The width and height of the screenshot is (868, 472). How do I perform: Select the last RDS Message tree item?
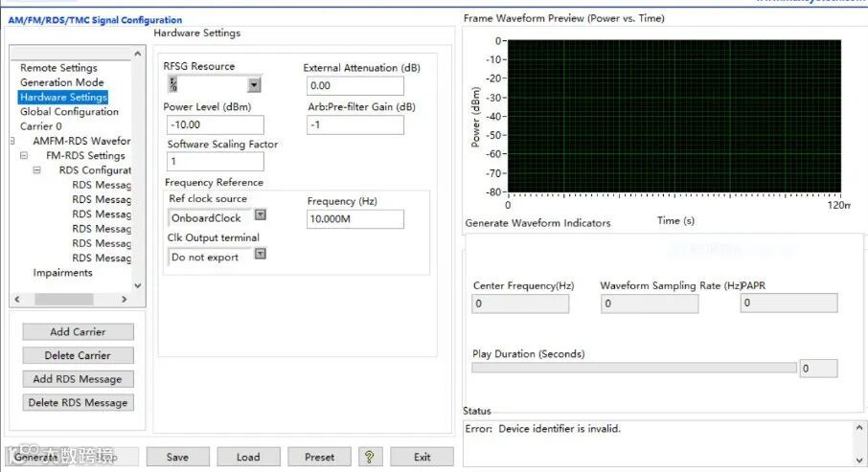tap(102, 258)
